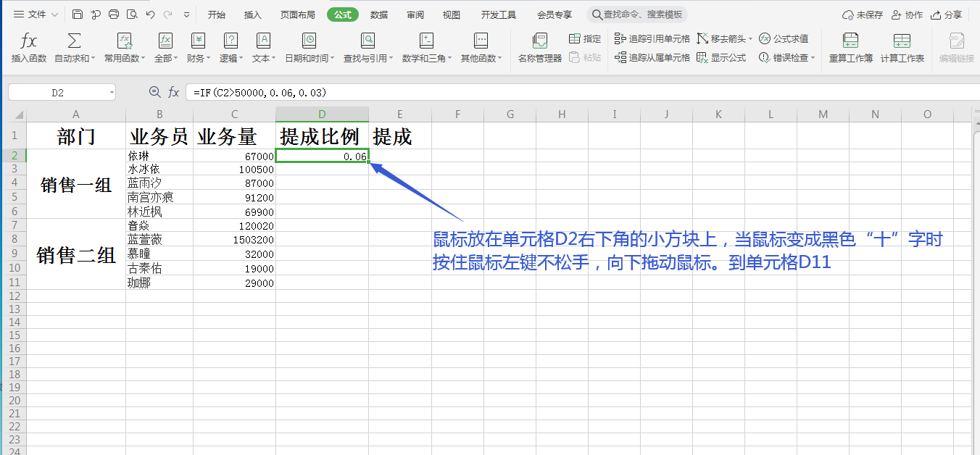Click the Error Checking (错误检查) button
This screenshot has width=980, height=455.
784,58
